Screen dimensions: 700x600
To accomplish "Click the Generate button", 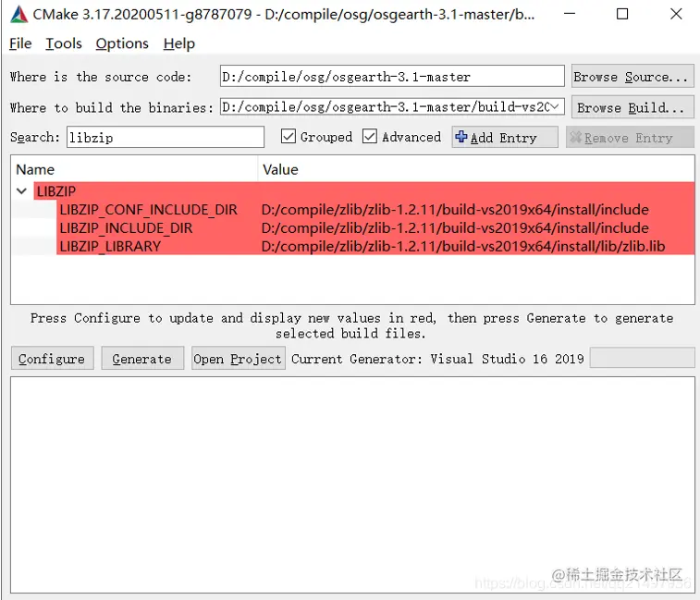I will 142,359.
